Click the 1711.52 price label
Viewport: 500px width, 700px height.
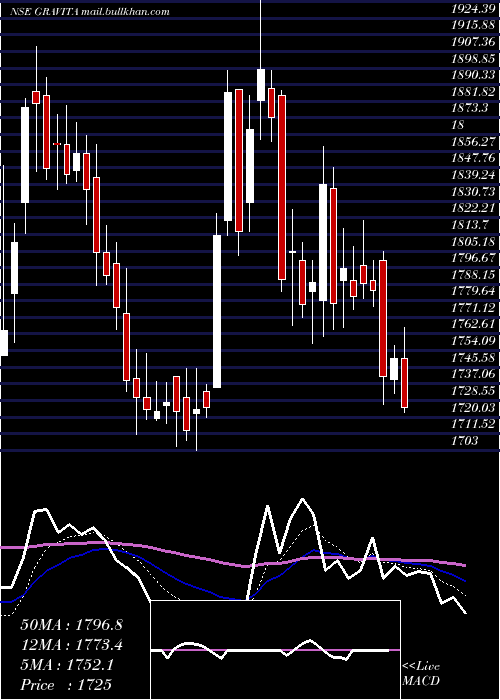(x=473, y=424)
